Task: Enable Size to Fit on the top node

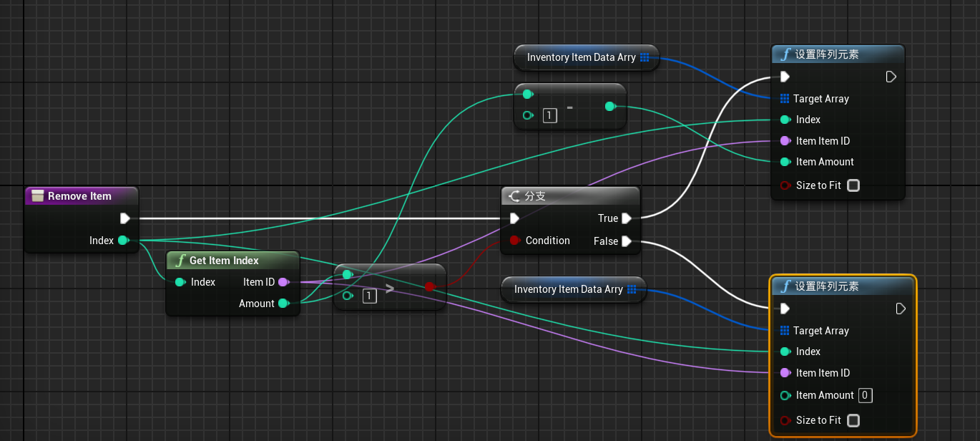Action: pos(853,185)
